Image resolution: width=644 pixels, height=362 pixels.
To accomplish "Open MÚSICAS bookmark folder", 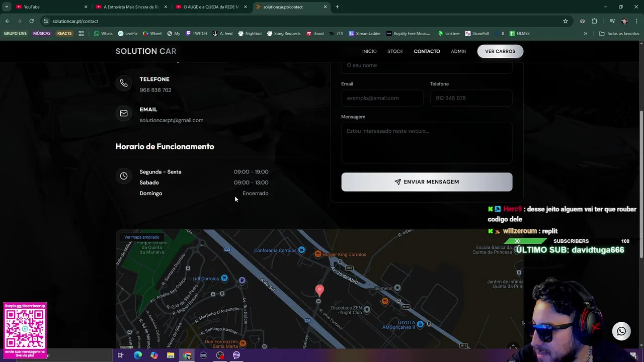I will pos(42,34).
